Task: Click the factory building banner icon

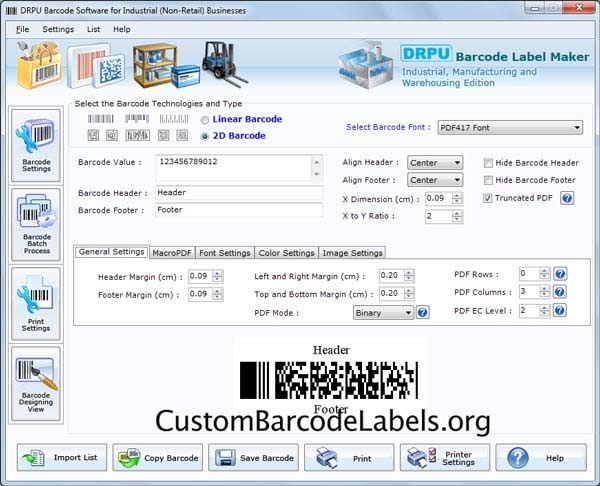Action: (365, 65)
